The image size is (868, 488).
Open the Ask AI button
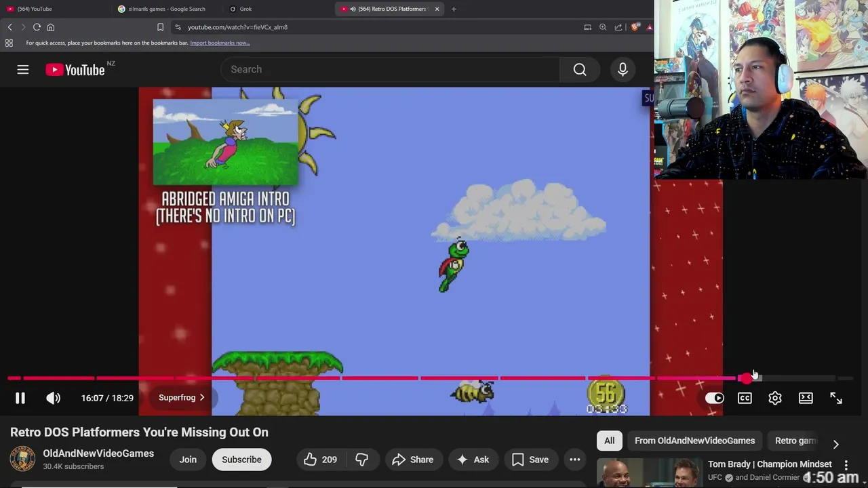click(473, 460)
